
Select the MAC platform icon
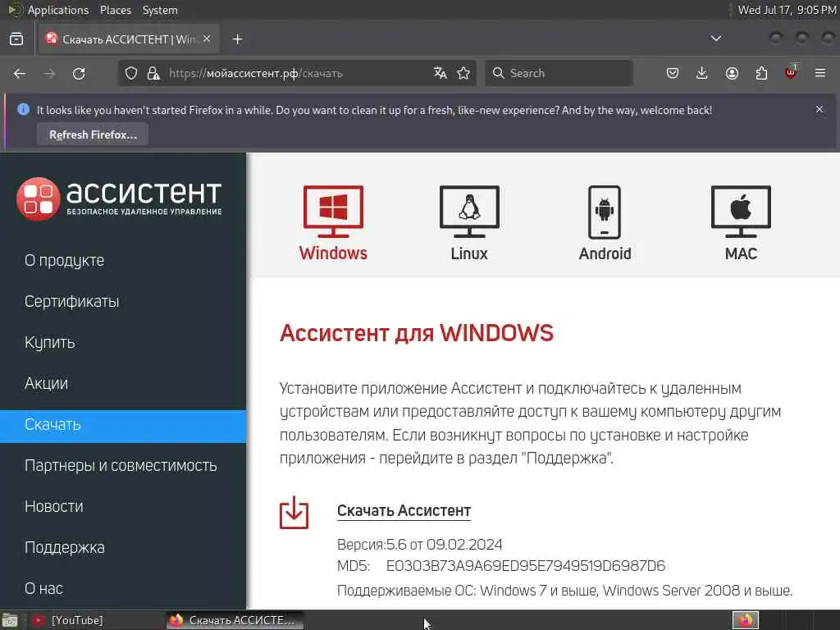pyautogui.click(x=741, y=223)
